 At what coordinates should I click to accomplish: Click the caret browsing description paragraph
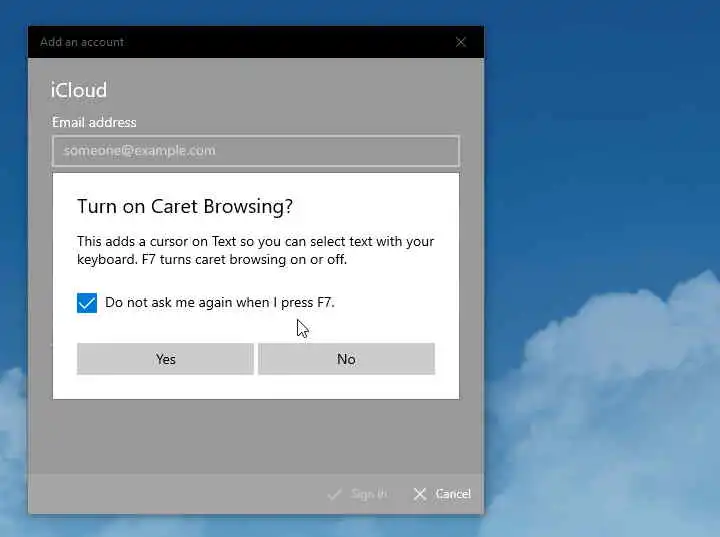[x=255, y=250]
